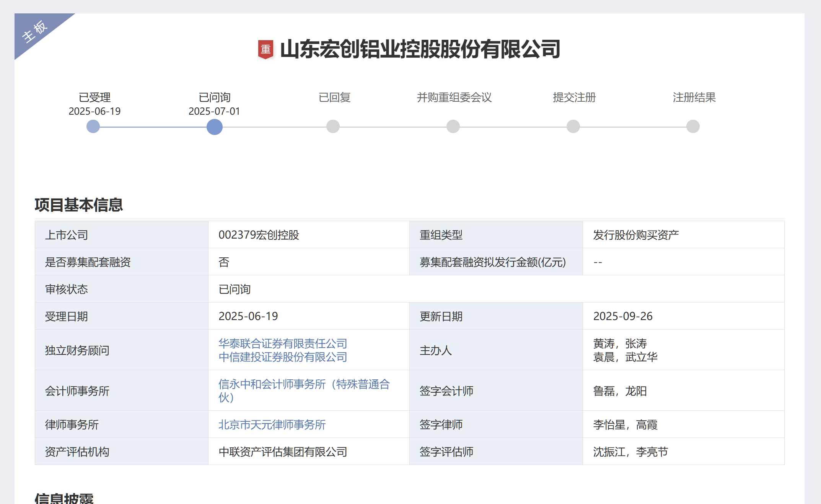Click the company title 山东宏创铝业控股股份有限公司
The image size is (821, 504).
click(x=420, y=49)
